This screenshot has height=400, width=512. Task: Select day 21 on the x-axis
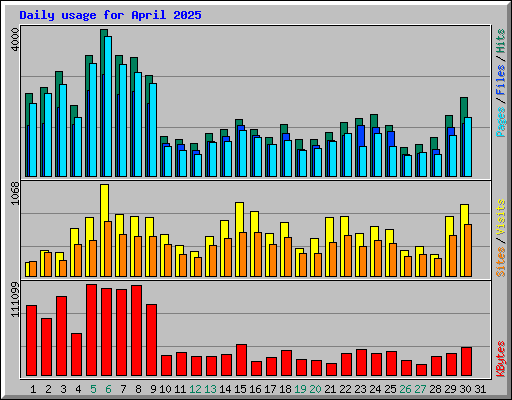tap(330, 389)
